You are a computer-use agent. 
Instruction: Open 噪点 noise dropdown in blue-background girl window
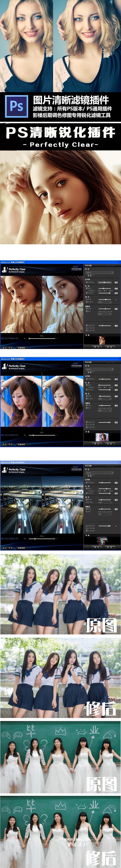click(x=104, y=411)
